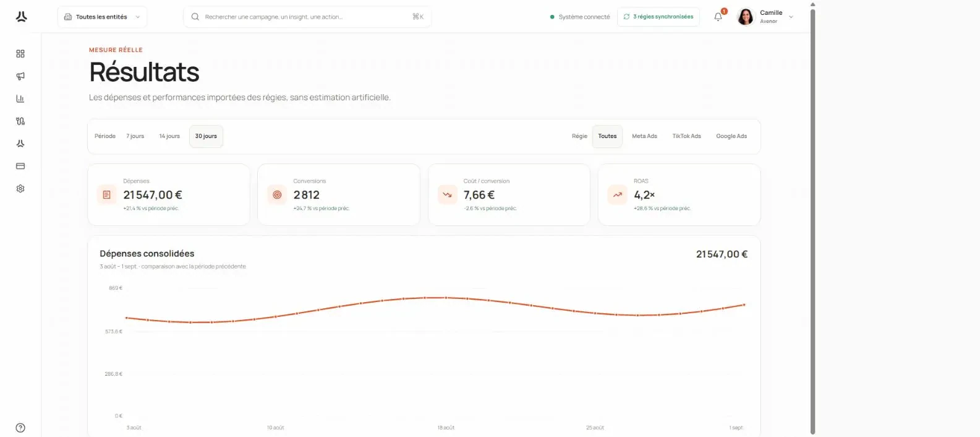This screenshot has height=437, width=980.
Task: Select the 30 jours period
Action: (x=206, y=136)
